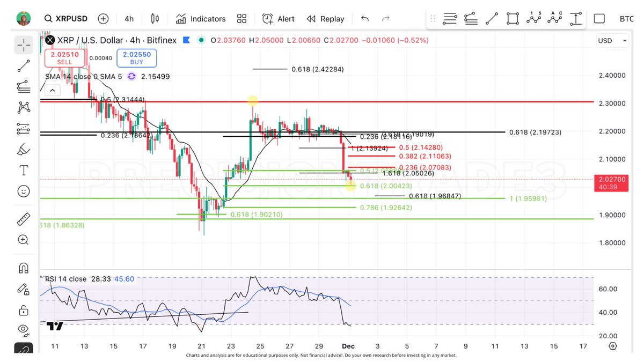644x362 pixels.
Task: Select the brush drawing tool
Action: point(24,150)
